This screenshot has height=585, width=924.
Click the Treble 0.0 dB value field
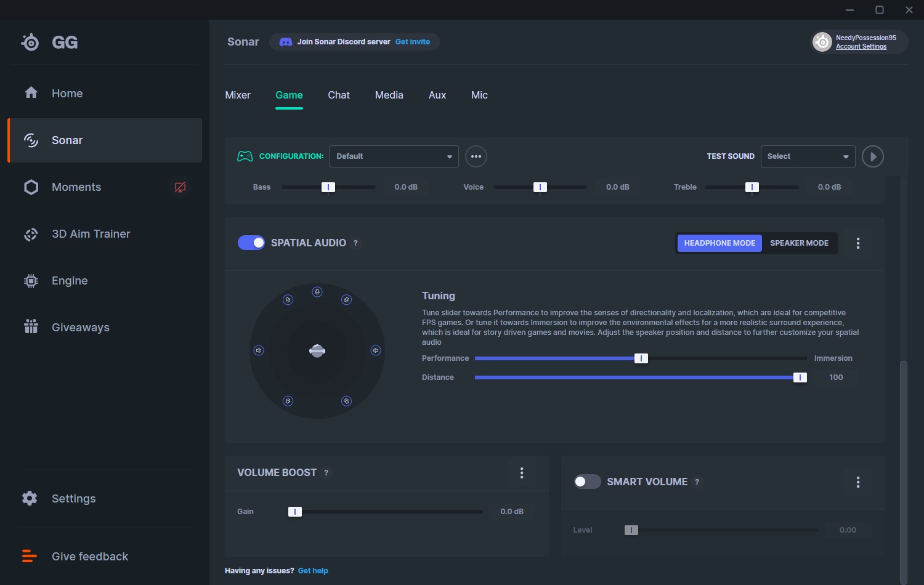pos(830,187)
